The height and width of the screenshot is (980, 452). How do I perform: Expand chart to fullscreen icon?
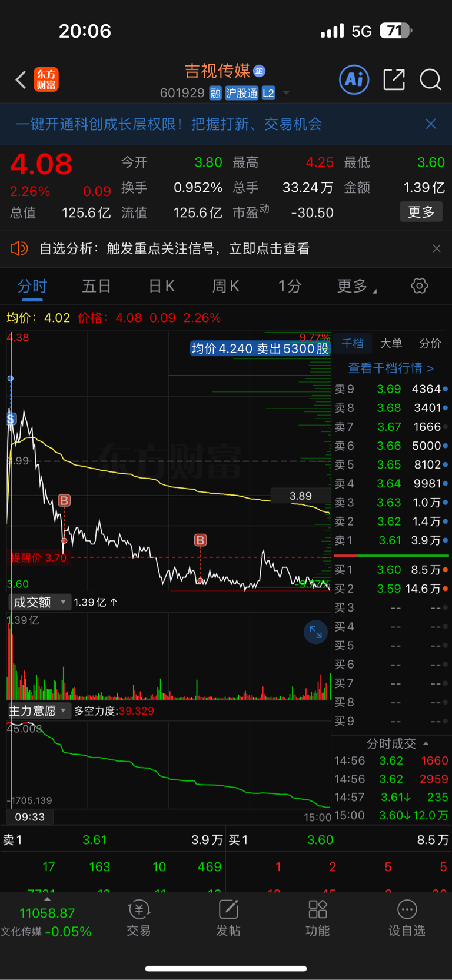click(x=315, y=632)
